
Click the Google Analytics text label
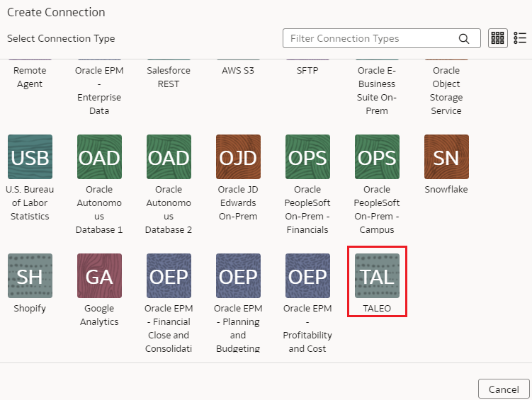[x=99, y=315]
